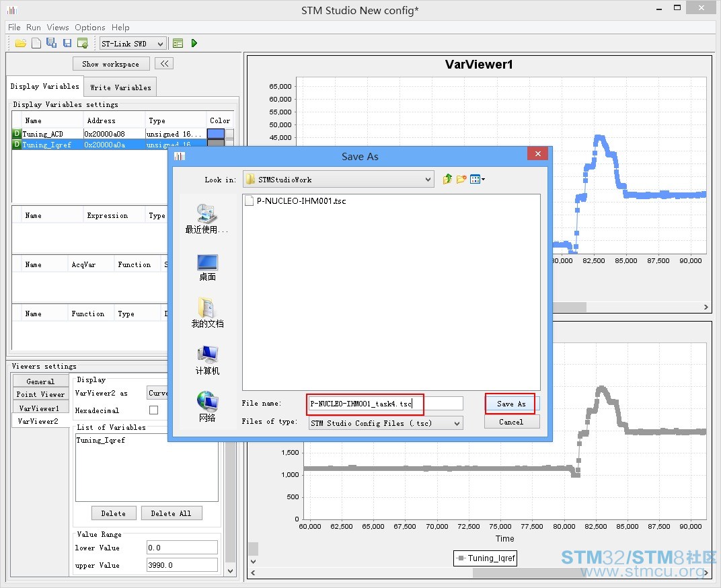This screenshot has width=721, height=588.
Task: Expand the ST-Link SWD connection dropdown
Action: point(160,44)
